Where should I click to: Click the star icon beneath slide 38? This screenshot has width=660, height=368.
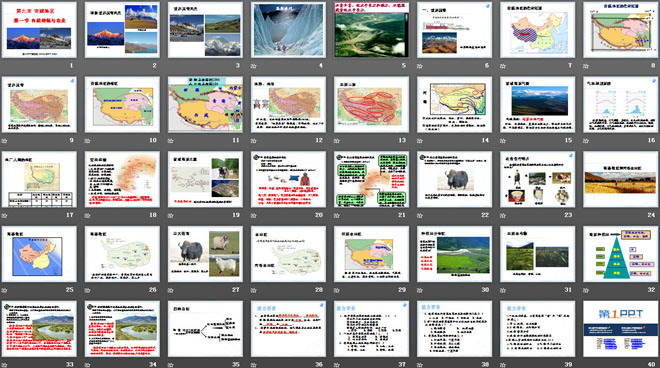[420, 365]
